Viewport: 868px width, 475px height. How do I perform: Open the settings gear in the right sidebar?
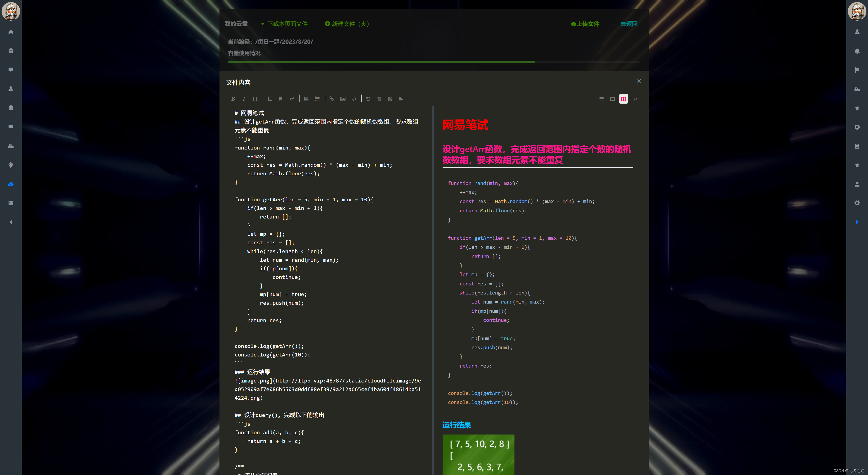[857, 203]
